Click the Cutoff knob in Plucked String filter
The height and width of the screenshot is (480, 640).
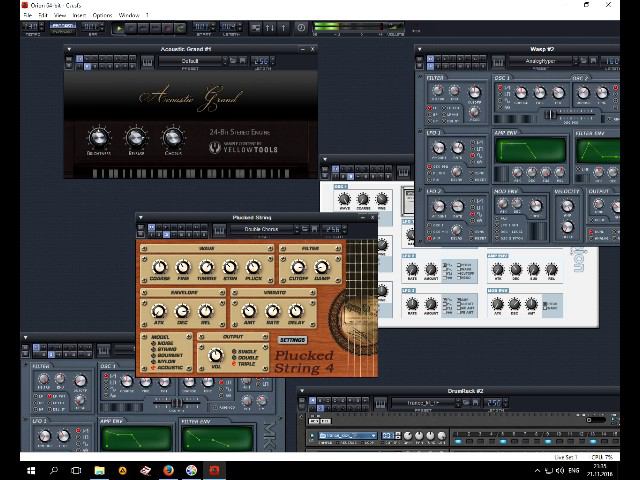pos(298,267)
